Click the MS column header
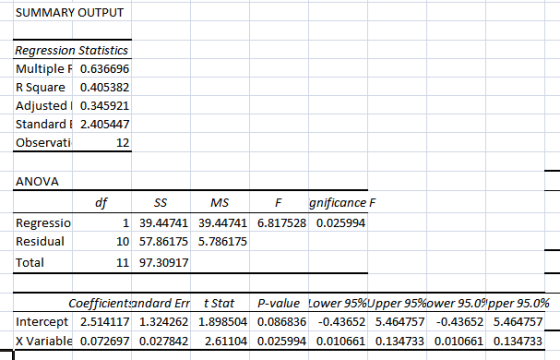This screenshot has height=360, width=560. point(219,203)
